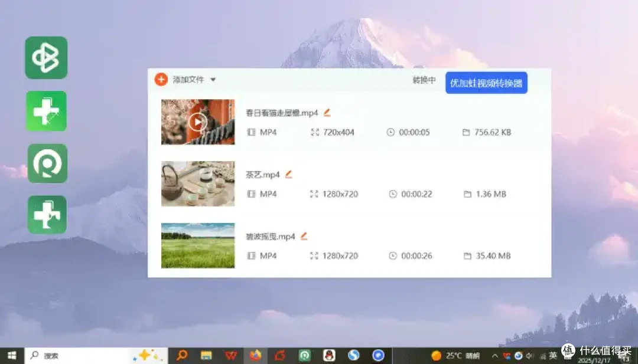Screen dimensions: 638x364
Task: Click the film format icon in 春日看猫走屋檐.mp4 row
Action: pos(252,132)
